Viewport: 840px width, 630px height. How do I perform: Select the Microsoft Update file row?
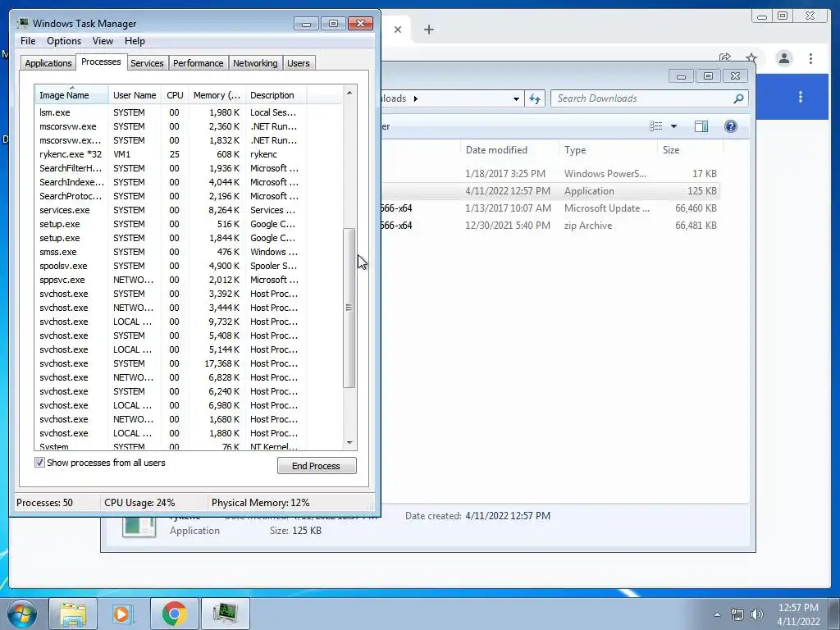pos(550,208)
